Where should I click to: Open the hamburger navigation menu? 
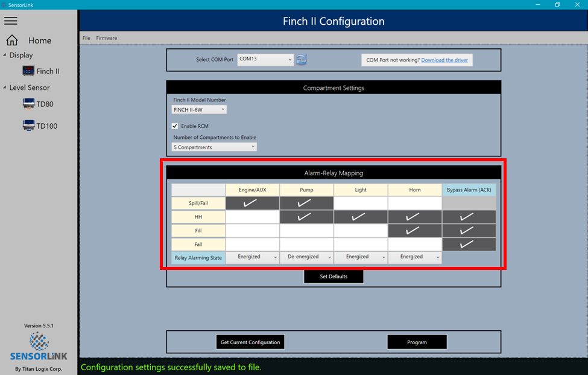click(11, 20)
